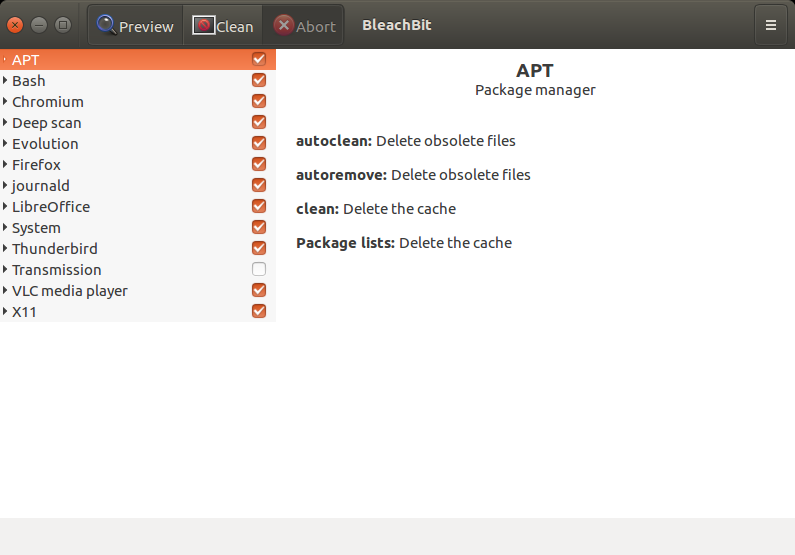Uncheck the VLC media player checkbox
This screenshot has height=555, width=795.
coord(259,290)
